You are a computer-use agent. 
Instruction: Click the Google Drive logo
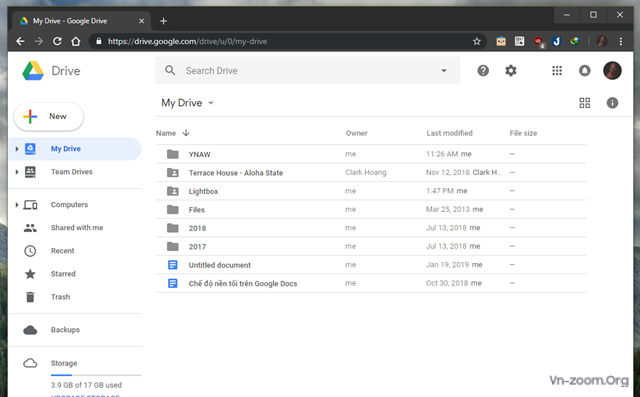pyautogui.click(x=33, y=71)
